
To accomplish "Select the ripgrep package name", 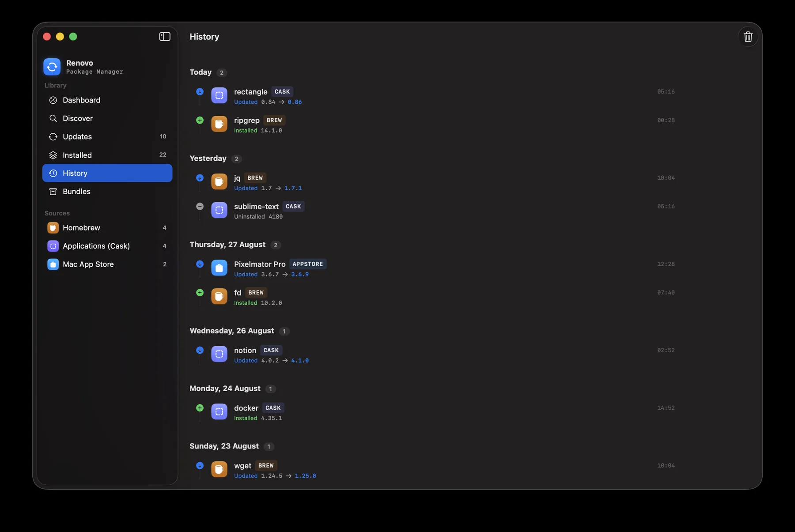I will coord(247,121).
